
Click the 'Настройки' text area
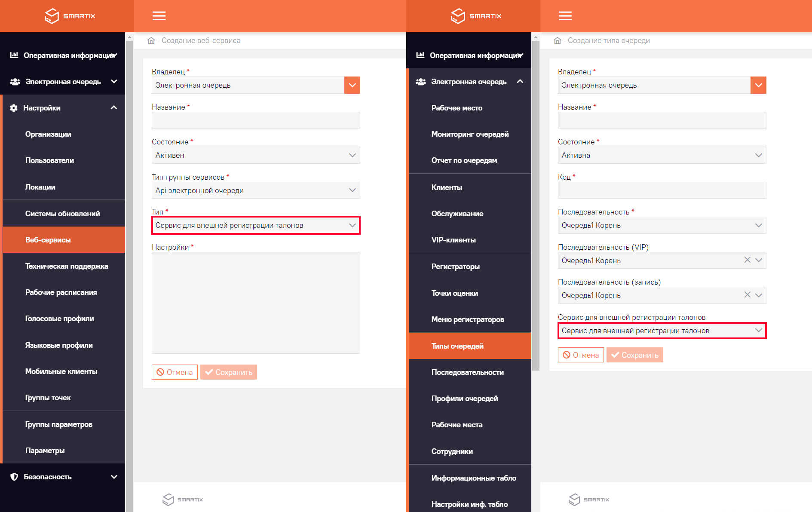[x=256, y=303]
